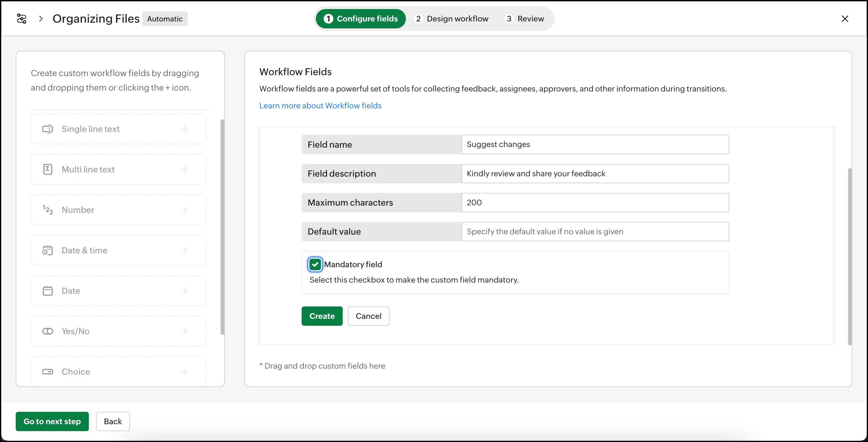This screenshot has height=442, width=868.
Task: Add Multi line text field via plus icon
Action: pyautogui.click(x=185, y=169)
